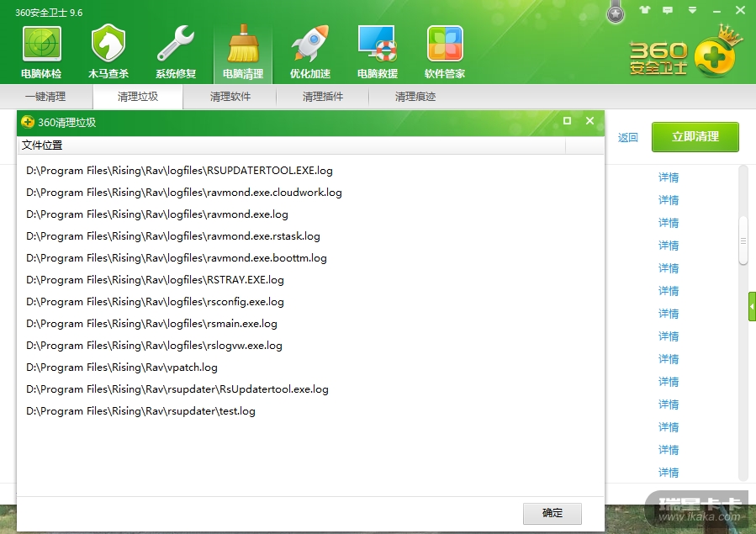Image resolution: width=756 pixels, height=534 pixels.
Task: Click the 文件位置 column header
Action: pos(292,145)
